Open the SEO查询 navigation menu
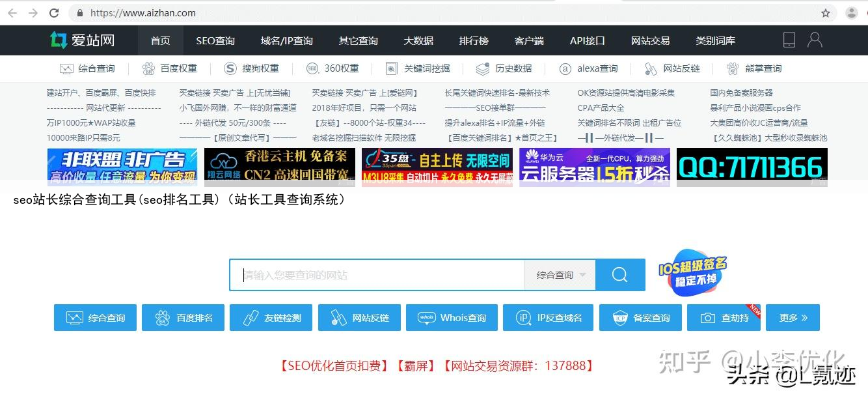 pyautogui.click(x=215, y=40)
